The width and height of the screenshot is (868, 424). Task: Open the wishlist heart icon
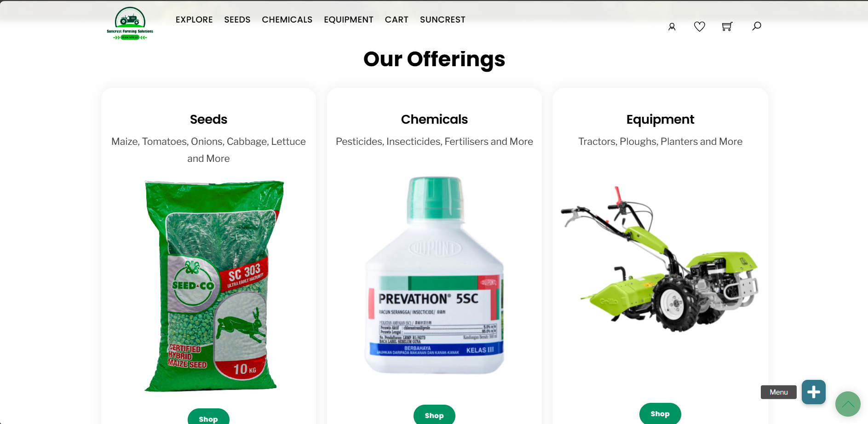pos(700,27)
